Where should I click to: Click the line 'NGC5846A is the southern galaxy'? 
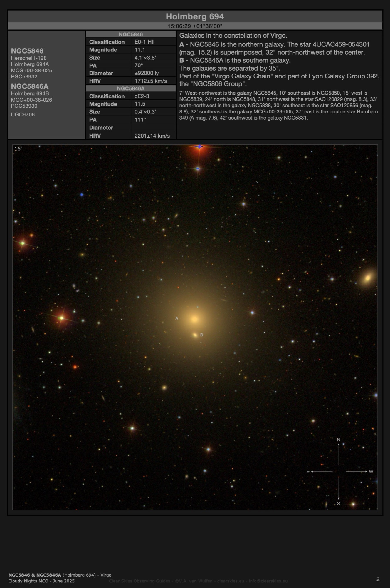[x=240, y=60]
